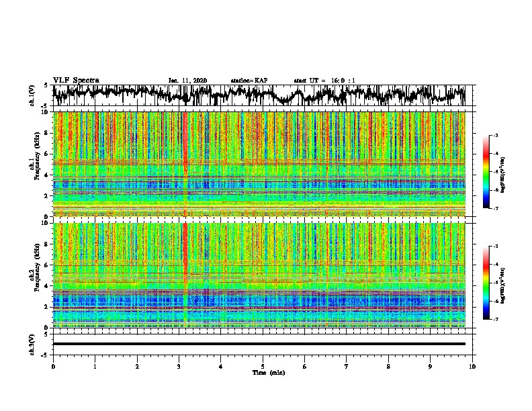The width and height of the screenshot is (532, 411).
Task: Click the time axis tick label "8"
Action: tap(388, 367)
